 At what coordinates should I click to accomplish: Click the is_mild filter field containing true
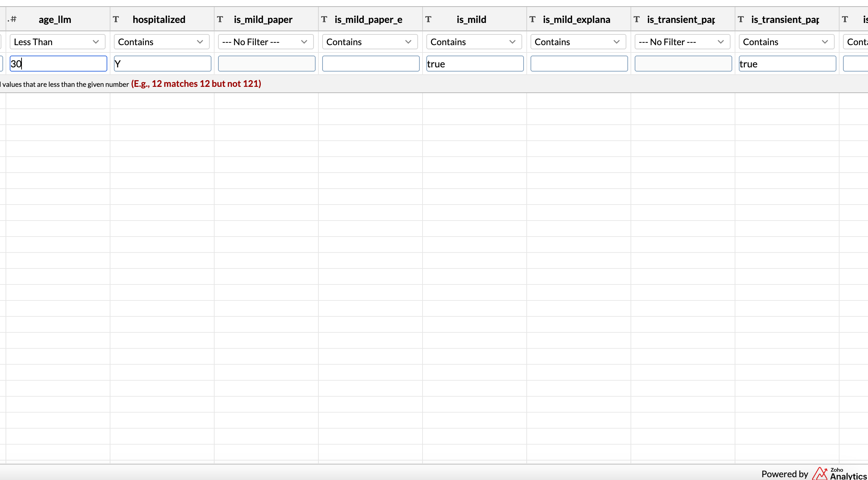click(475, 64)
